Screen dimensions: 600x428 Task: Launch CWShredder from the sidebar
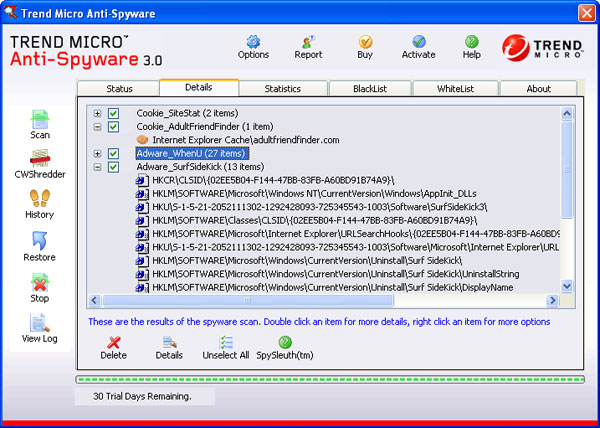tap(40, 159)
